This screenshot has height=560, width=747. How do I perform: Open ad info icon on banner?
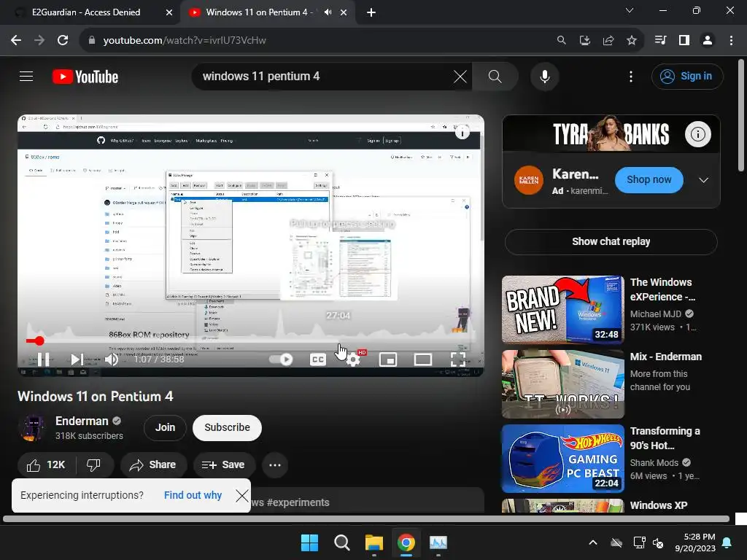pyautogui.click(x=698, y=134)
